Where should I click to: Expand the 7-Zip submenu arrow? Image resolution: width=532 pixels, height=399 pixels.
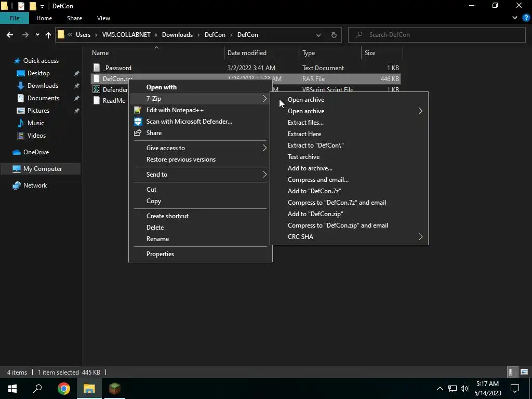pyautogui.click(x=264, y=99)
